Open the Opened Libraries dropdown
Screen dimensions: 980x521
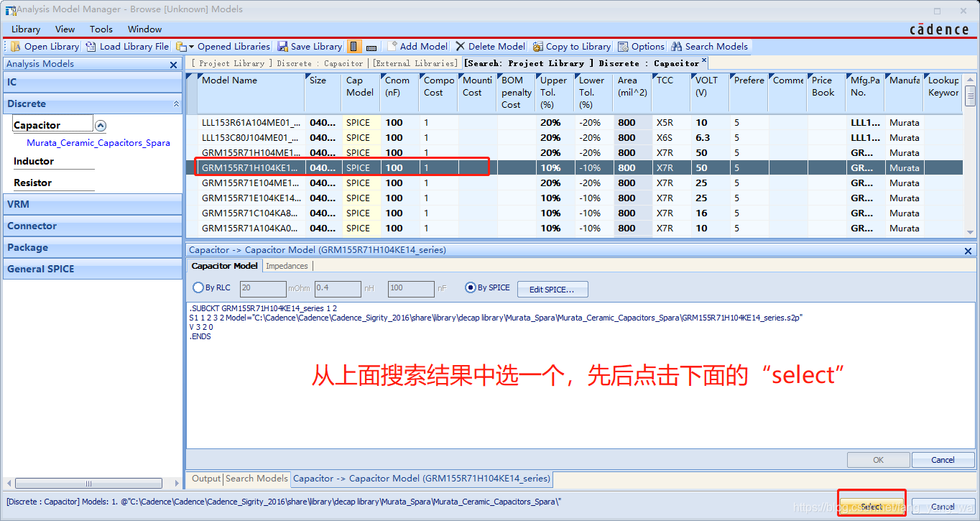(190, 47)
